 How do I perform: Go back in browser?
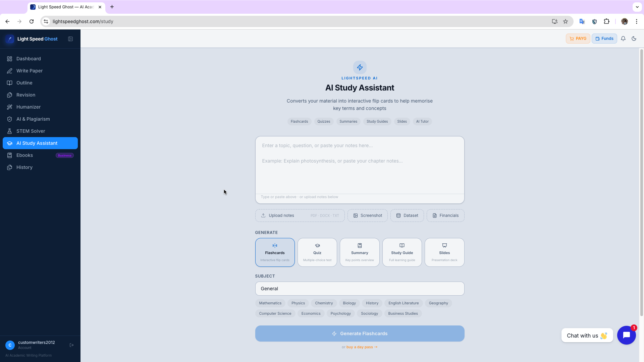(x=7, y=21)
